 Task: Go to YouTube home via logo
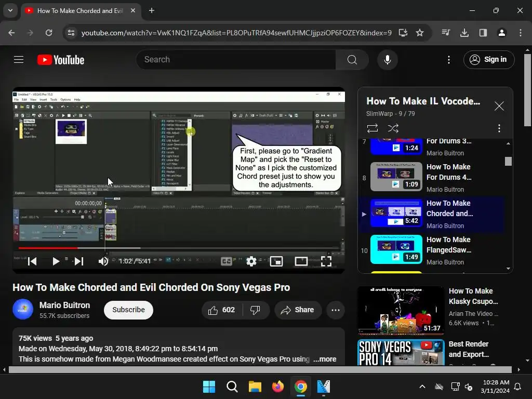pos(61,60)
